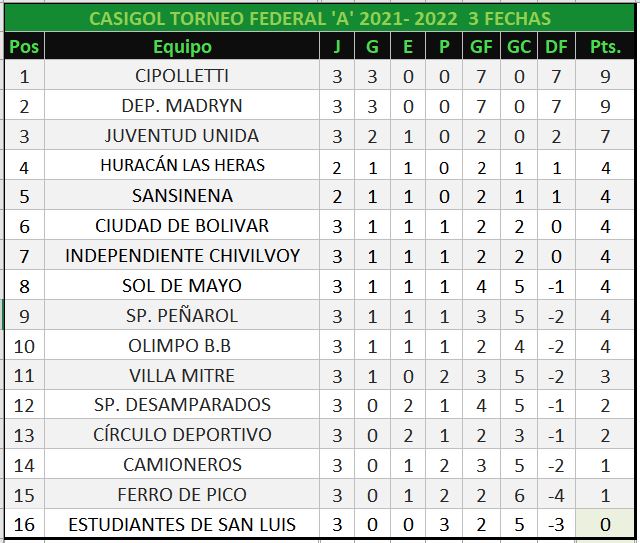Click the CASIGOL TORNEO FEDERAL title cell
The height and width of the screenshot is (543, 640).
[x=319, y=18]
